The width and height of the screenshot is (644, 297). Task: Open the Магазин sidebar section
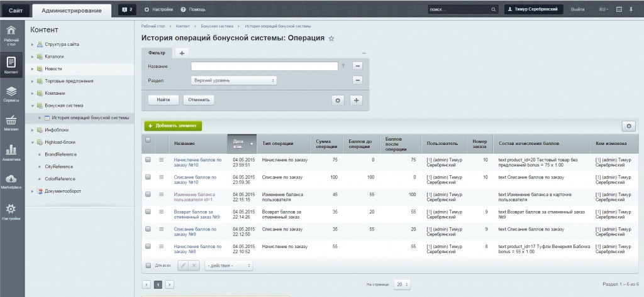(x=11, y=123)
